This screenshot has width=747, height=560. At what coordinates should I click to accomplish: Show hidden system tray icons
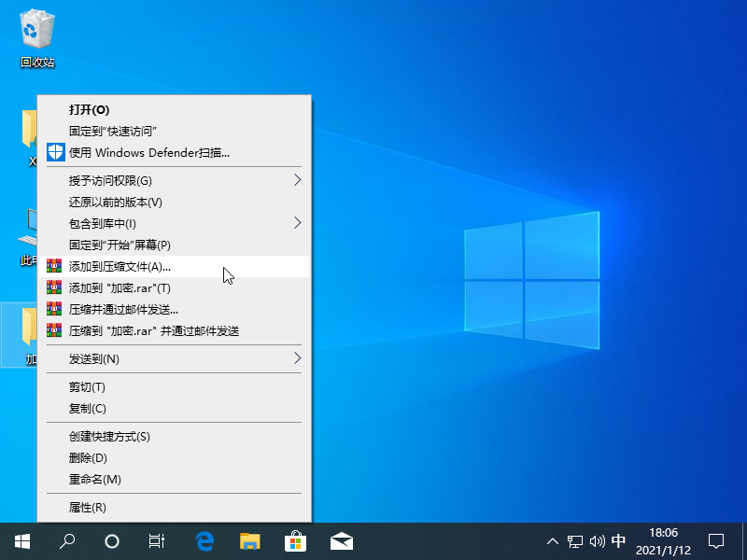click(553, 540)
